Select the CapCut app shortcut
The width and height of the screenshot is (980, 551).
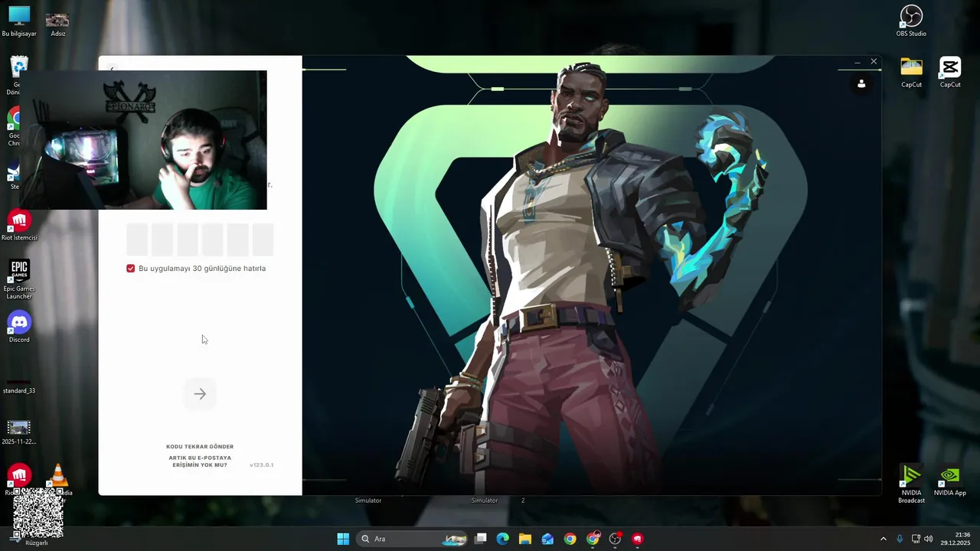tap(950, 73)
